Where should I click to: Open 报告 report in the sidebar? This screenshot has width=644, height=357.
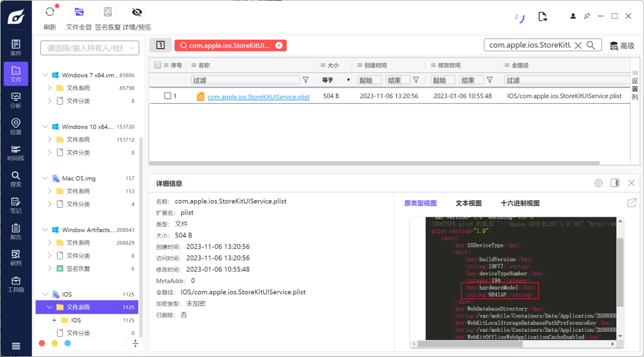[16, 232]
